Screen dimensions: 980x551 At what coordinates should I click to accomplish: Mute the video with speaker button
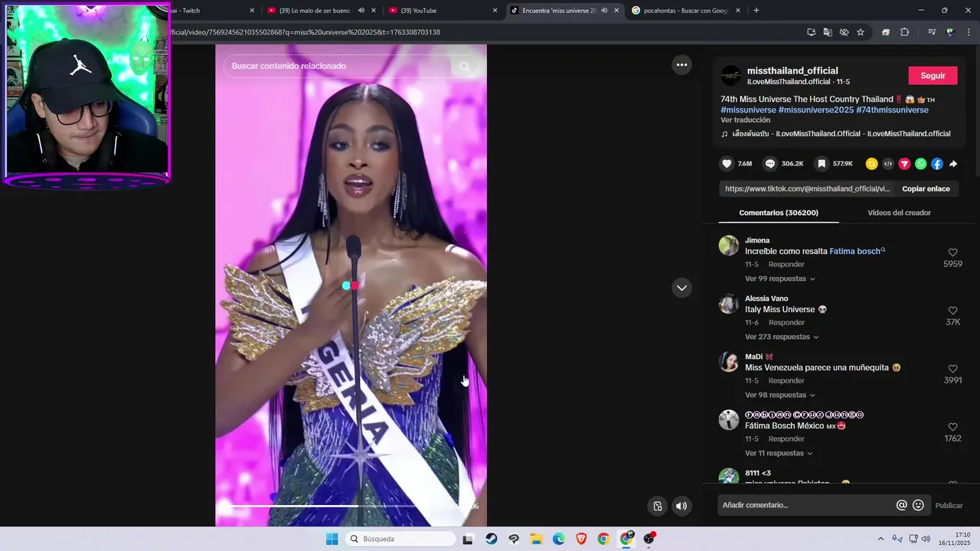pos(681,506)
